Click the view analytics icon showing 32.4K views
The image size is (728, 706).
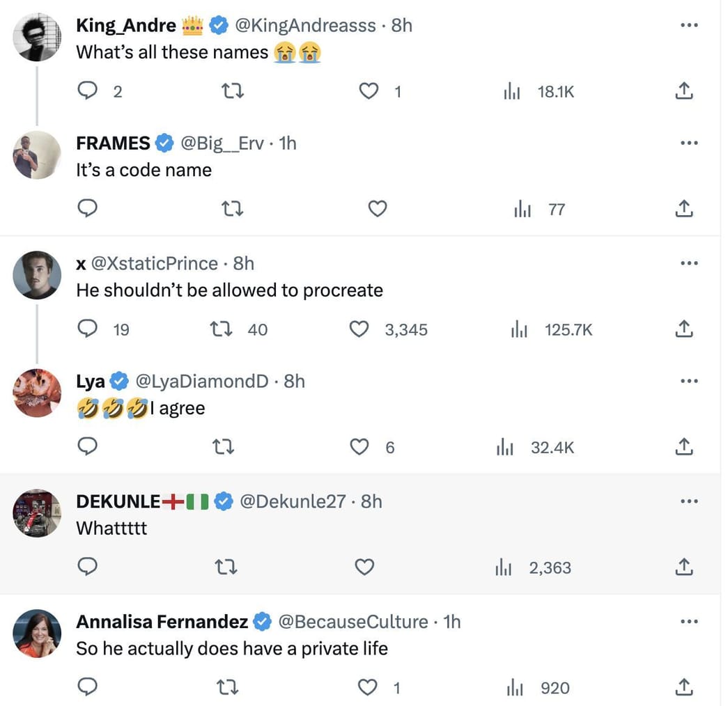click(x=504, y=447)
